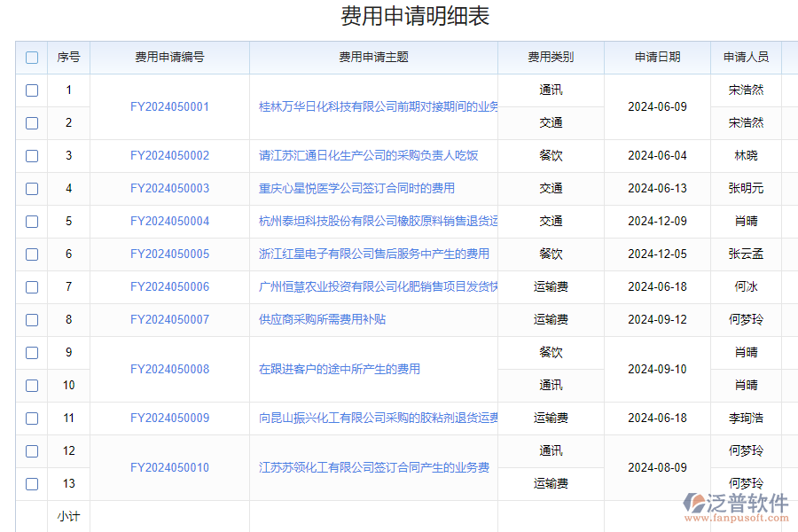798x532 pixels.
Task: Click the 费用类别 column header
Action: (551, 57)
